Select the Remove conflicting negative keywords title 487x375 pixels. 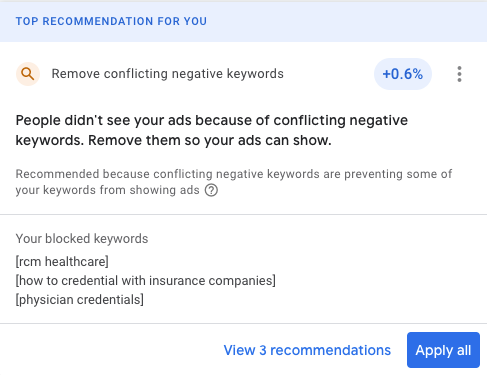(x=167, y=74)
